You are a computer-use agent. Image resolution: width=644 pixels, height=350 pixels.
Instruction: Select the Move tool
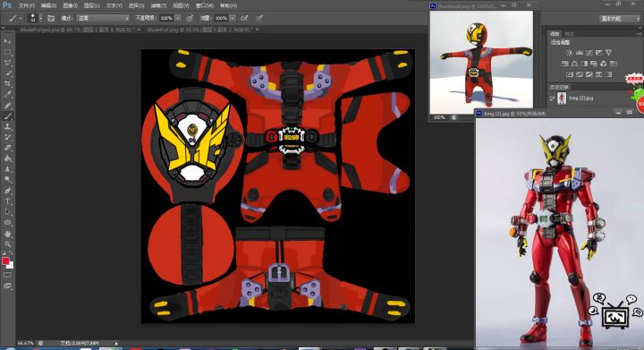(x=7, y=41)
